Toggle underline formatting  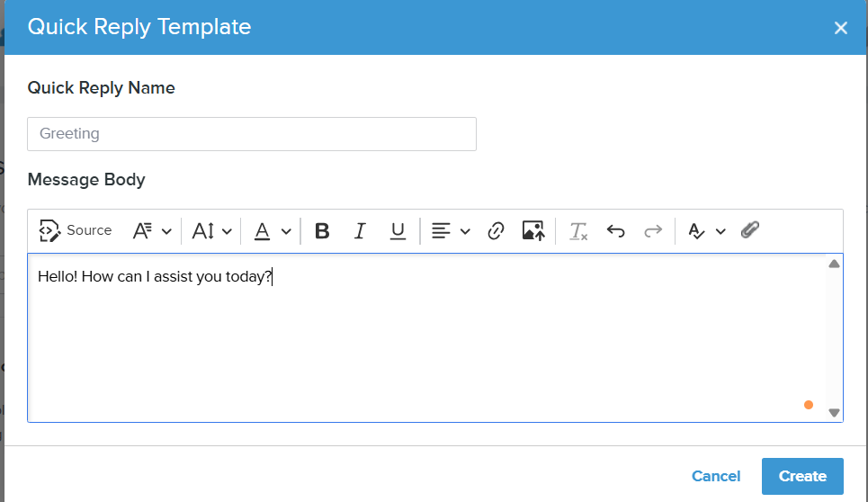[398, 231]
